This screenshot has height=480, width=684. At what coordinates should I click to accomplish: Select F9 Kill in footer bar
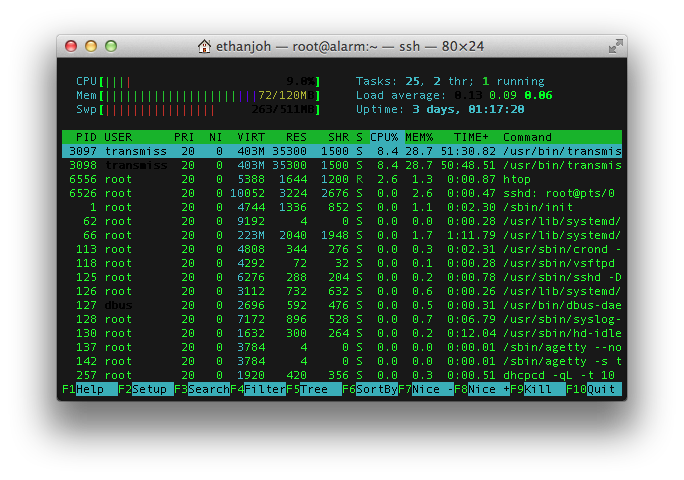(x=537, y=389)
